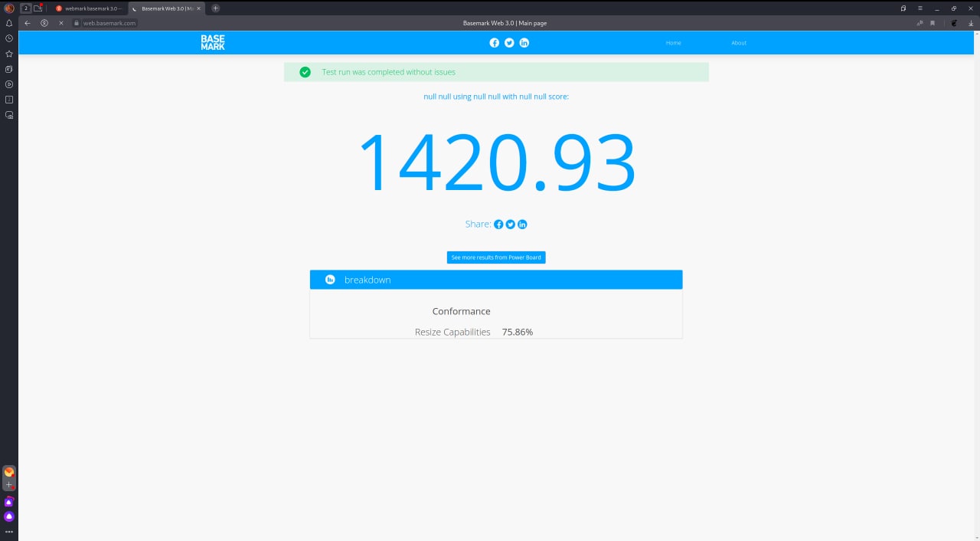
Task: Open video play icon in the sidebar
Action: pyautogui.click(x=9, y=84)
